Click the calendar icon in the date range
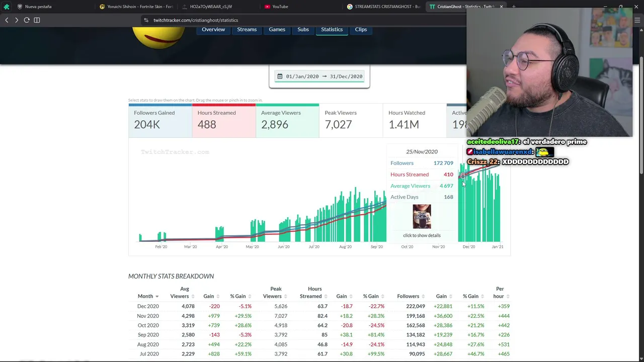644x362 pixels. 280,76
